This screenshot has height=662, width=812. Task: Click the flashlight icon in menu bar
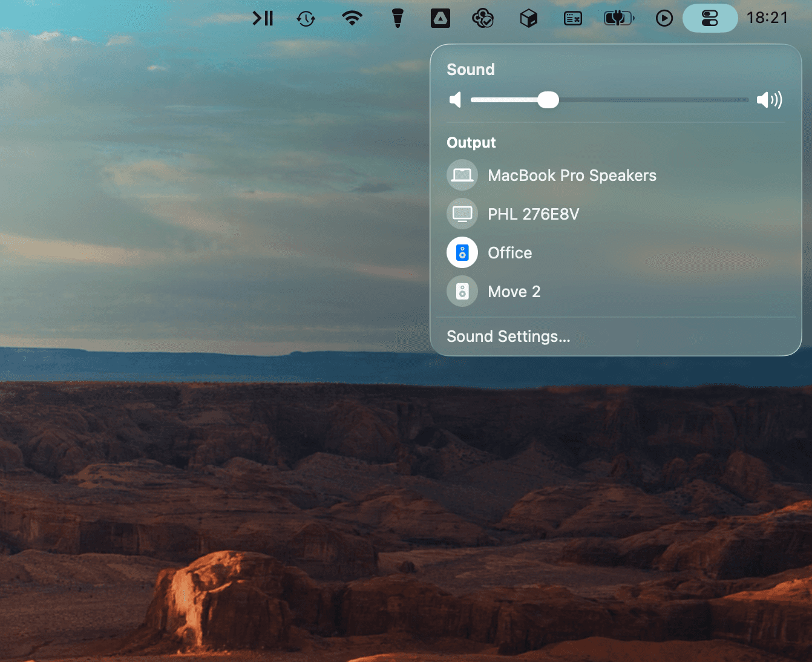397,18
